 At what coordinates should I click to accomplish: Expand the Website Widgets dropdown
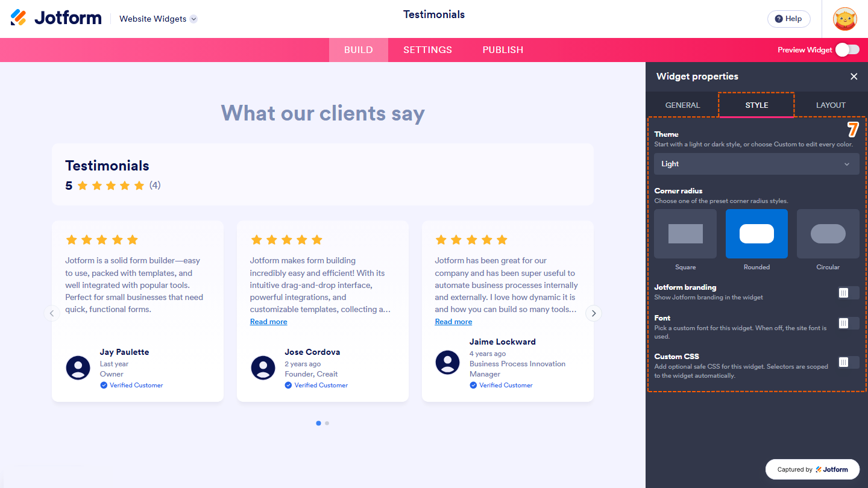[x=158, y=19]
